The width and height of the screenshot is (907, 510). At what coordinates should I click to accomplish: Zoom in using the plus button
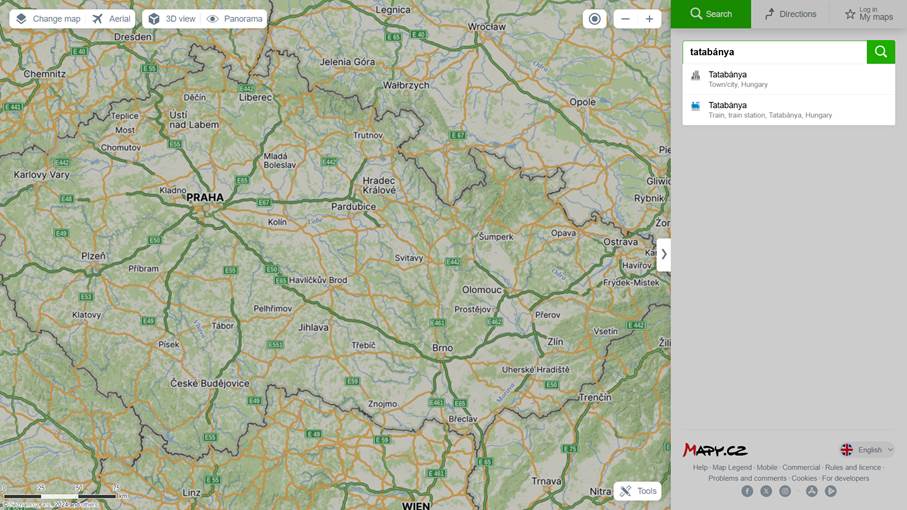click(x=649, y=19)
